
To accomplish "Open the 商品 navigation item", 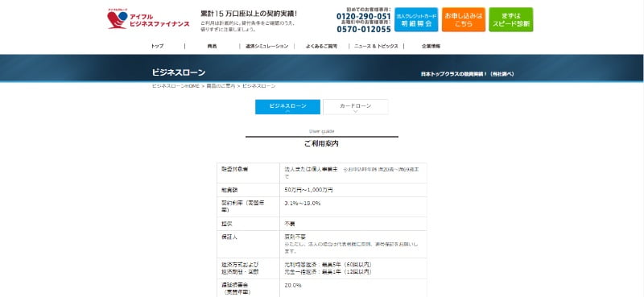I will click(x=212, y=46).
